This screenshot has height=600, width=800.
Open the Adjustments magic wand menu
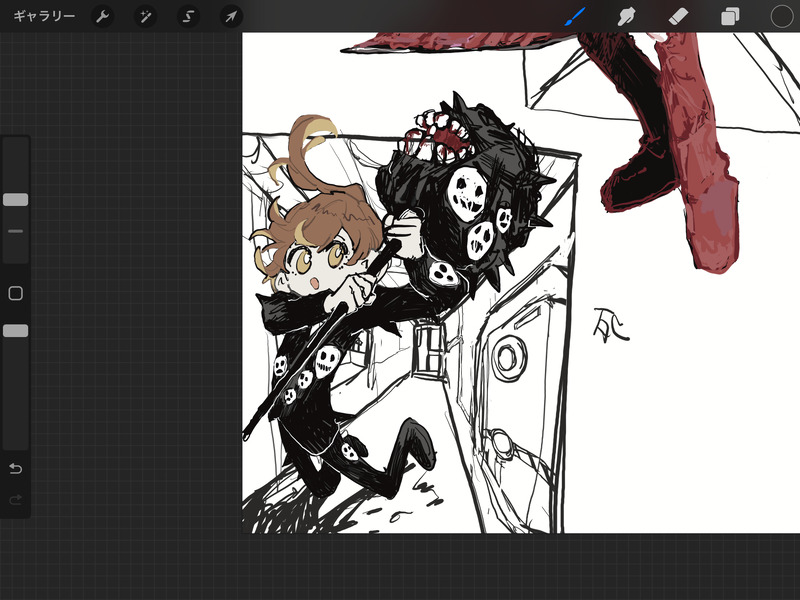coord(145,17)
